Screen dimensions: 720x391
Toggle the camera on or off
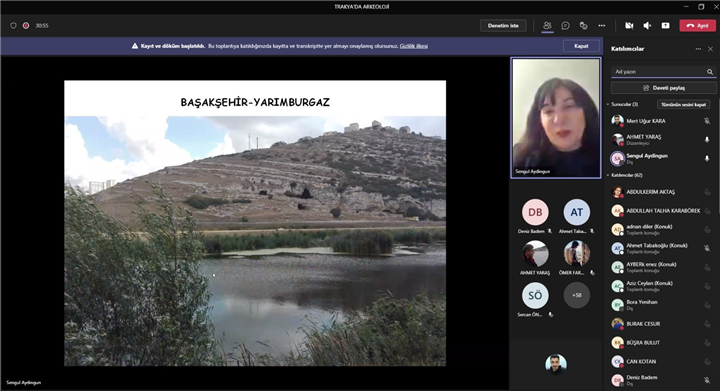(x=629, y=26)
